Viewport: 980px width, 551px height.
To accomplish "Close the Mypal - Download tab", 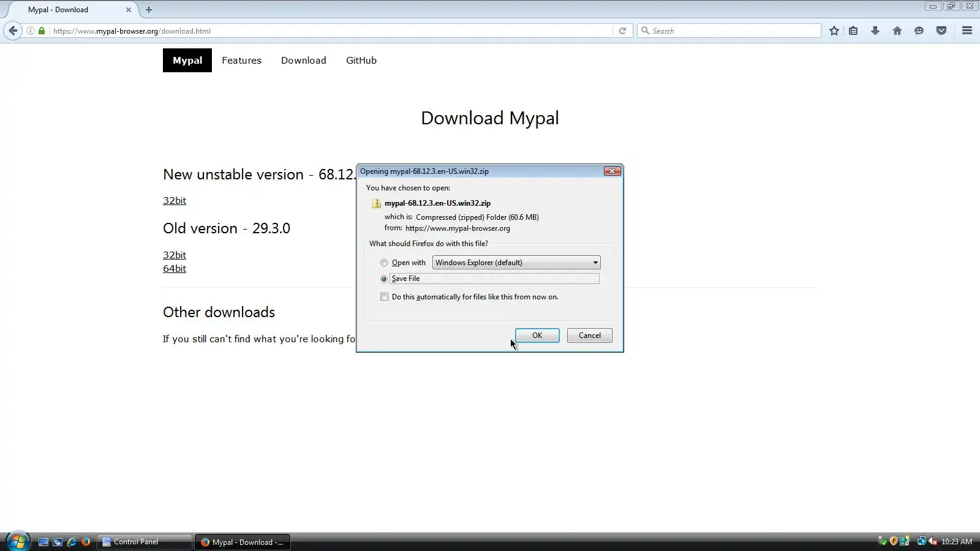I will (x=129, y=10).
